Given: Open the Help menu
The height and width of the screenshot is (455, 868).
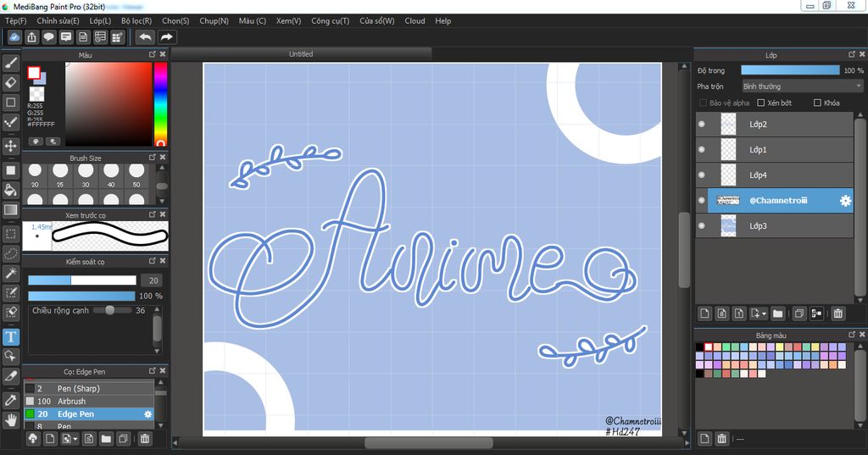Looking at the screenshot, I should [x=442, y=20].
